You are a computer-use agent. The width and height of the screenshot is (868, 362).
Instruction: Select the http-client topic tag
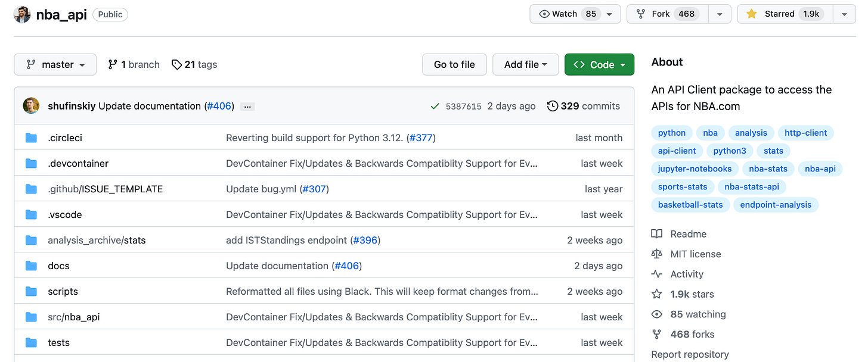click(x=805, y=133)
